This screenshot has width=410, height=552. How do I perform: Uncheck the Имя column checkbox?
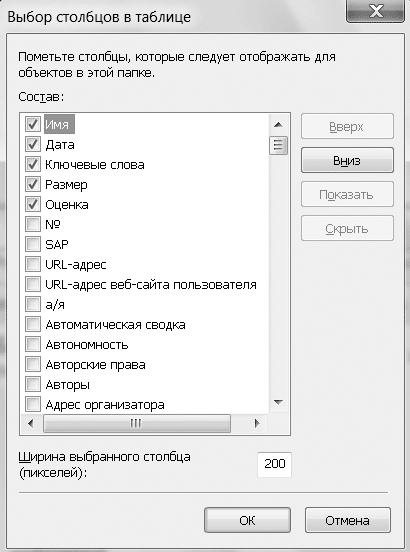(x=33, y=124)
